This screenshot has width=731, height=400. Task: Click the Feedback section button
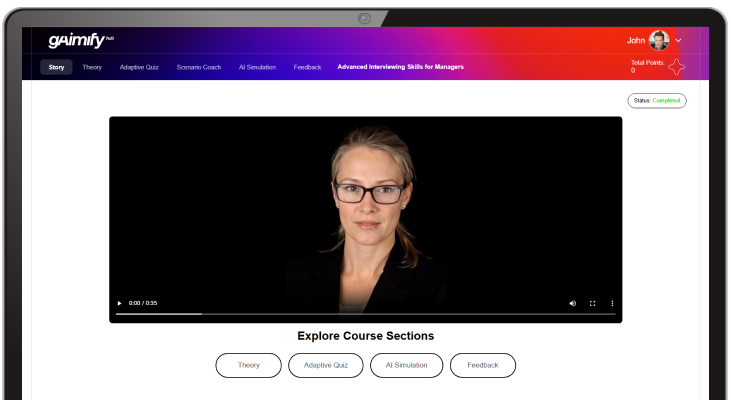pos(483,365)
